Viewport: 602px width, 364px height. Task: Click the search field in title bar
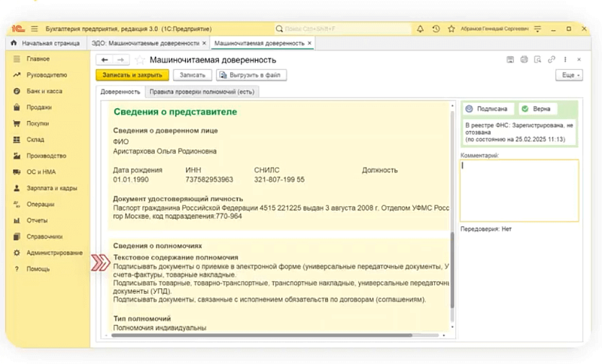(342, 29)
